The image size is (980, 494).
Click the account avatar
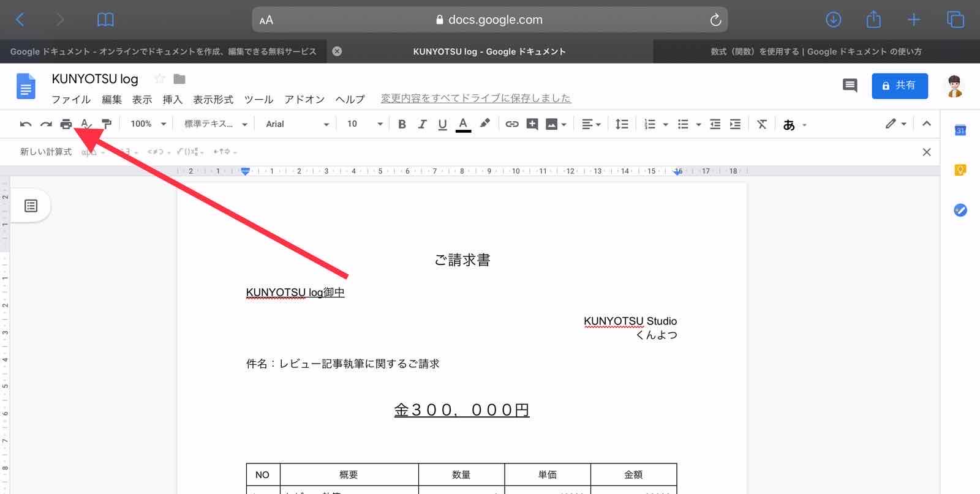tap(954, 86)
